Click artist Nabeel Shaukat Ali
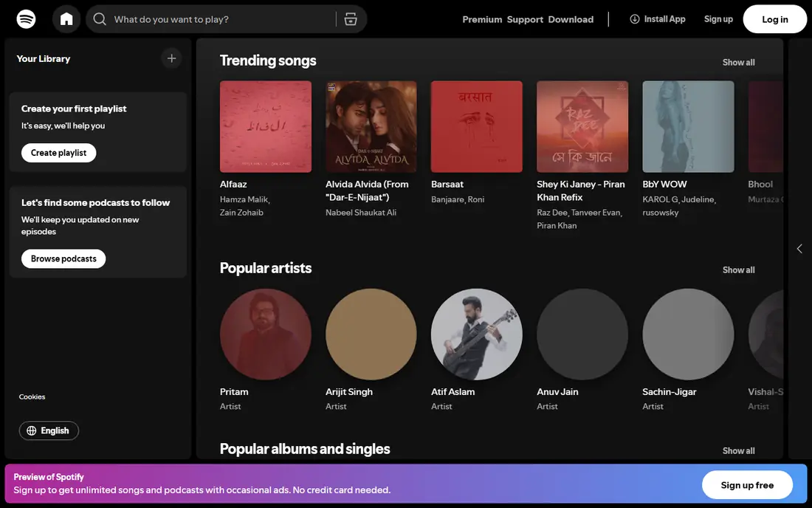The image size is (812, 508). pos(361,213)
